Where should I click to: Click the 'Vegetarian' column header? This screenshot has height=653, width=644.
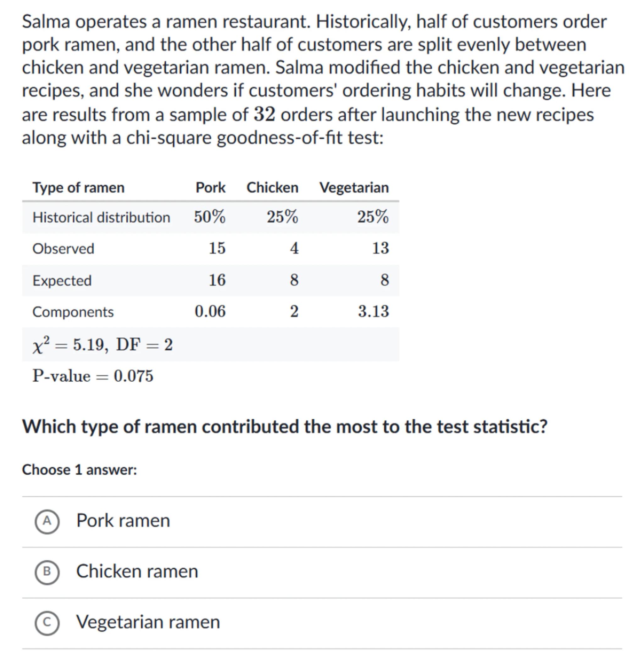354,188
